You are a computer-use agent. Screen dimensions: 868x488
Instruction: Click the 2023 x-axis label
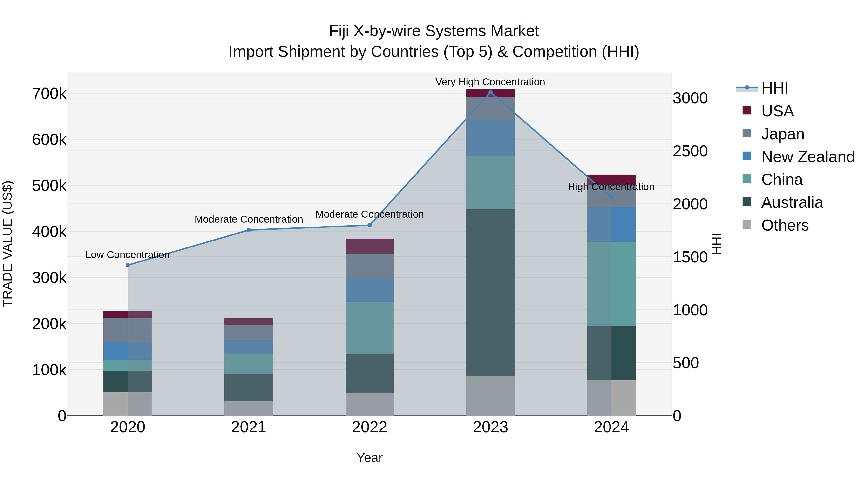point(491,427)
